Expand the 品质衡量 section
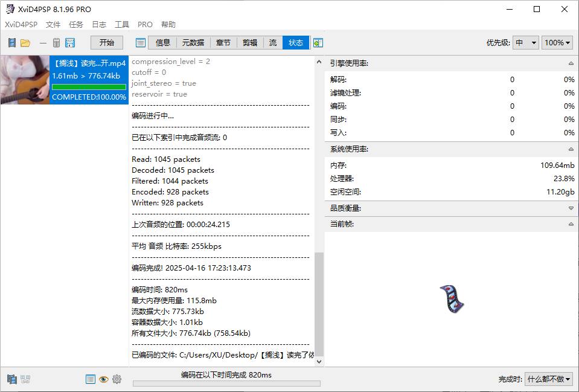Screen dimensions: 579x392 pos(571,208)
